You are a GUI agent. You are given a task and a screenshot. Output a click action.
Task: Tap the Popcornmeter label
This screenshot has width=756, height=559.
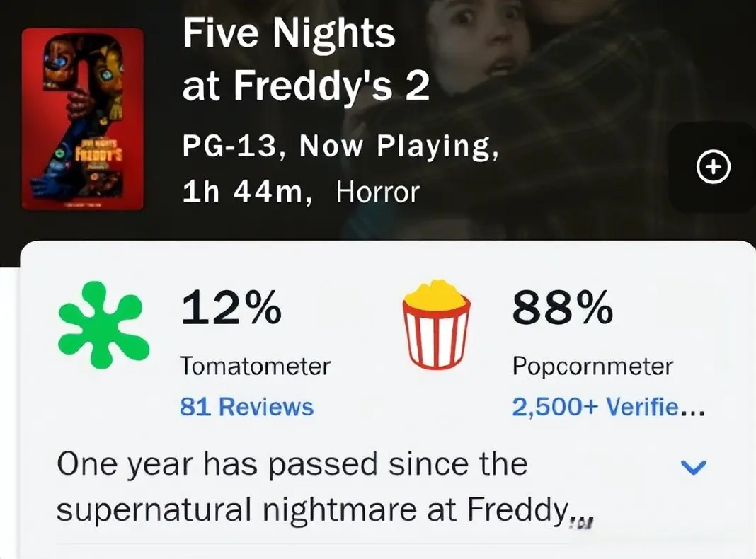pyautogui.click(x=592, y=366)
